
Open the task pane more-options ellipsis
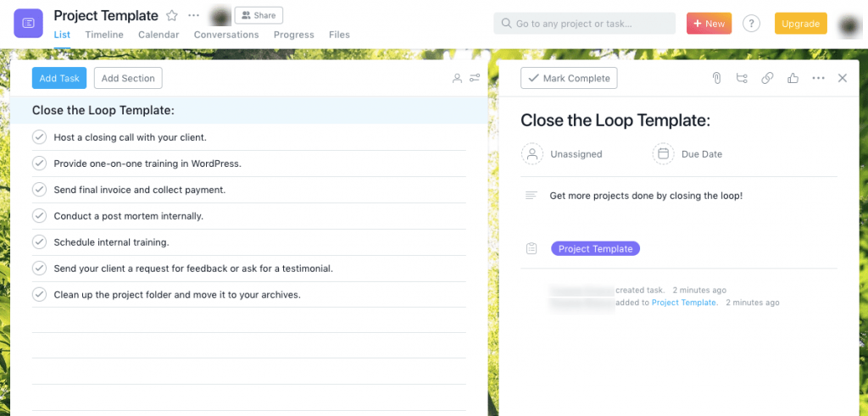(818, 78)
